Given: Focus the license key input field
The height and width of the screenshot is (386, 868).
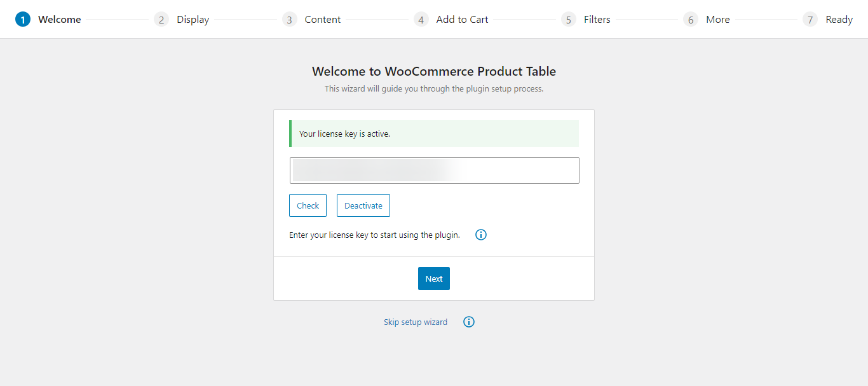Looking at the screenshot, I should tap(435, 170).
